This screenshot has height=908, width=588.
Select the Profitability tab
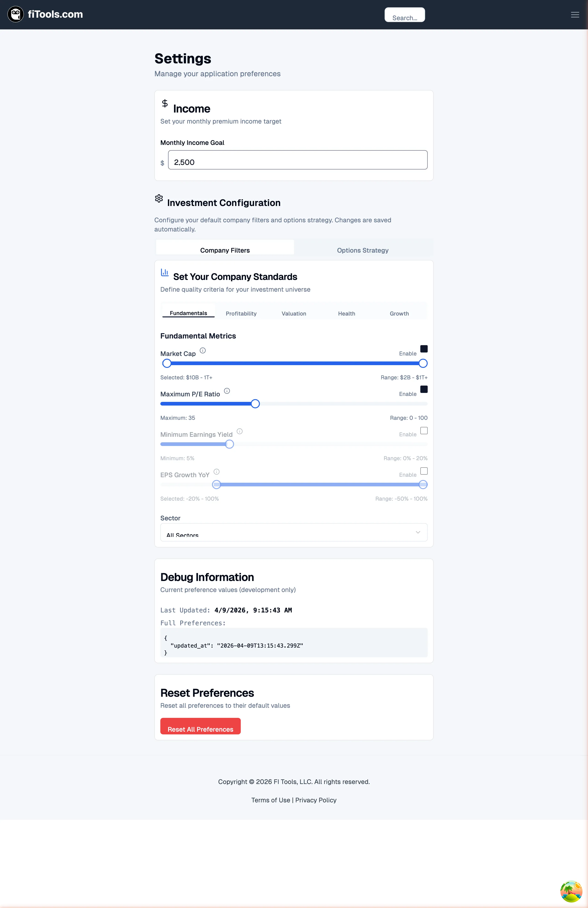tap(241, 311)
